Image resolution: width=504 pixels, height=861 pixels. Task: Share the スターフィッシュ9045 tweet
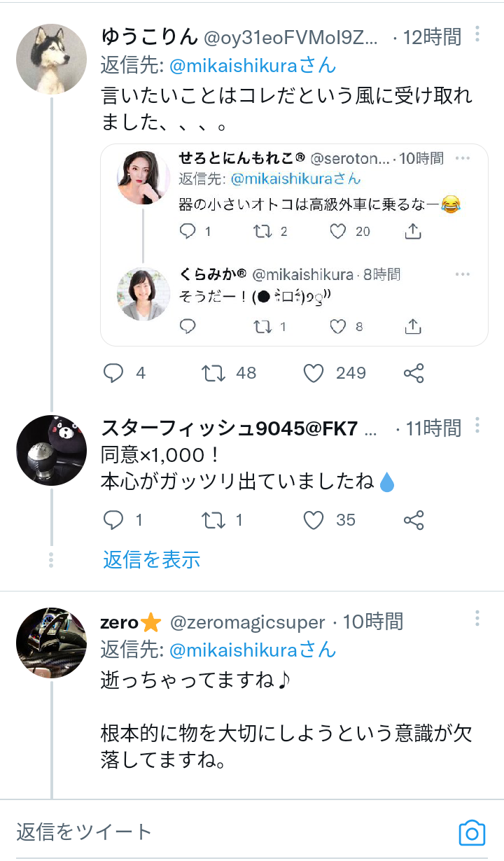pyautogui.click(x=414, y=520)
